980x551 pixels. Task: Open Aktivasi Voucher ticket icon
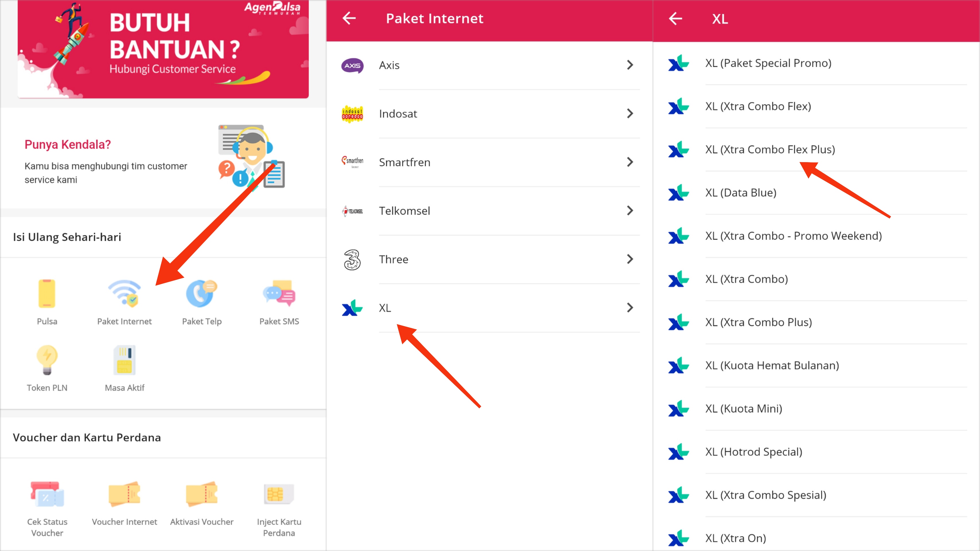click(202, 494)
